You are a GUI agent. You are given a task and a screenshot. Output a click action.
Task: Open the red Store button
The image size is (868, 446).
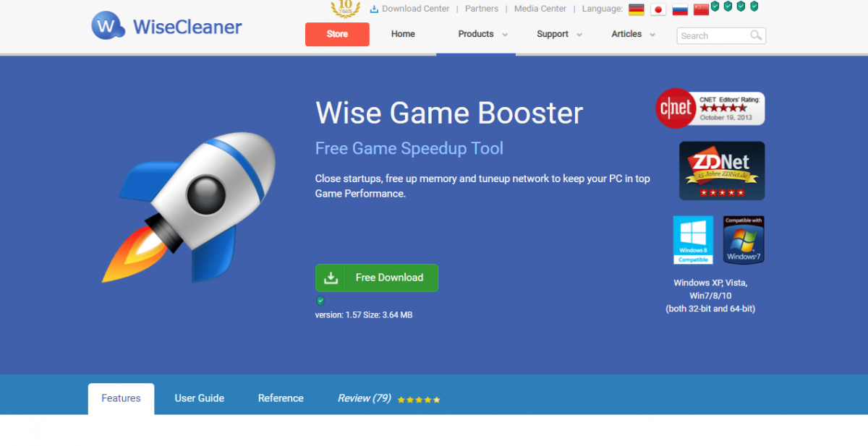(x=337, y=34)
